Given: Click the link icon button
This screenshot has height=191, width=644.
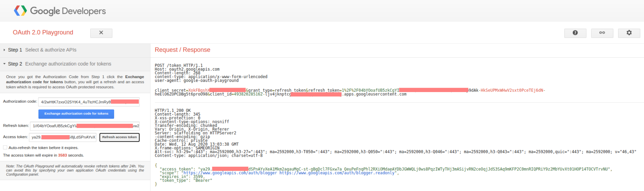Looking at the screenshot, I should click(602, 33).
